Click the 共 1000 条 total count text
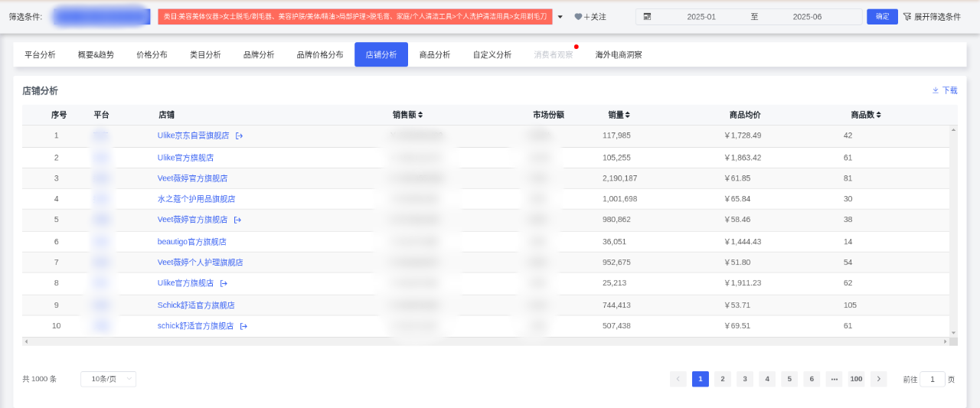This screenshot has width=980, height=408. point(40,379)
